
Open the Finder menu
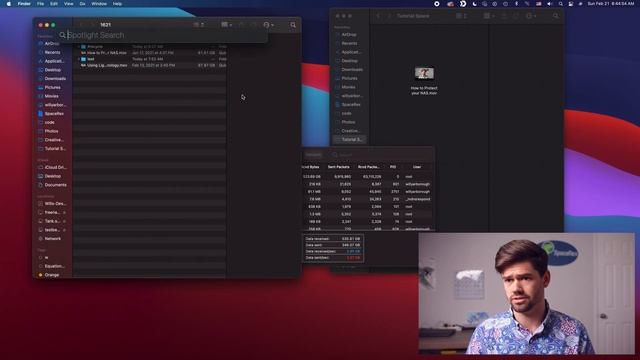(24, 4)
